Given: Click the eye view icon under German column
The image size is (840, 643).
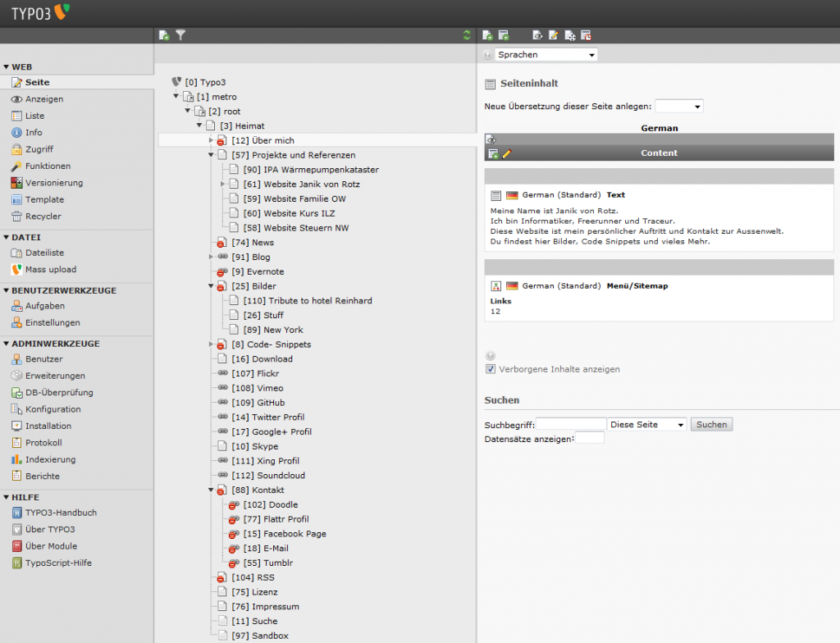Looking at the screenshot, I should (491, 139).
